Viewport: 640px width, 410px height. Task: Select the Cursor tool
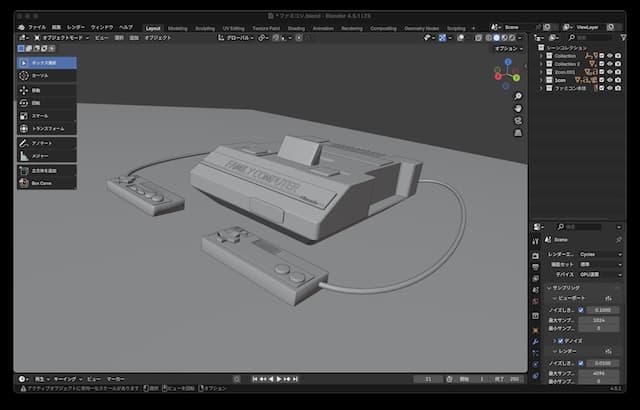[x=47, y=75]
